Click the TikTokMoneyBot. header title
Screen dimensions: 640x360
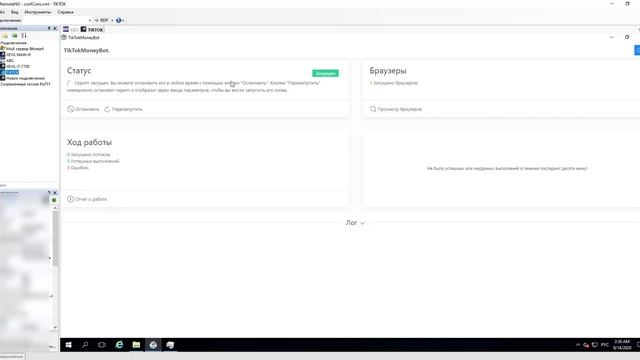87,51
